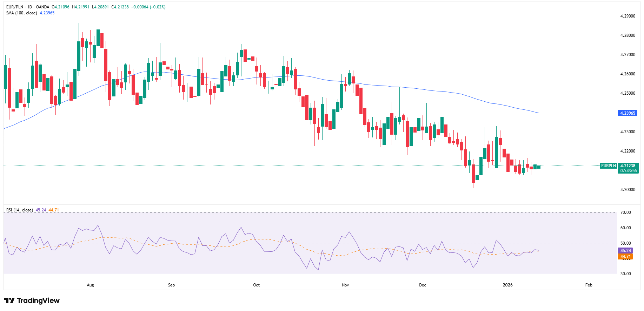Click the orange 44.71 RSI axis tag
Viewport: 644px width, 311px height.
625,257
